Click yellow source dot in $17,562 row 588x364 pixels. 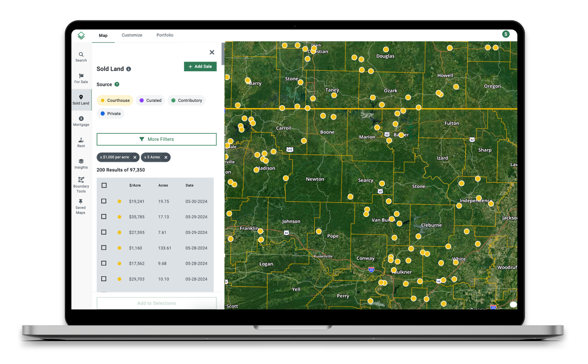(x=119, y=264)
